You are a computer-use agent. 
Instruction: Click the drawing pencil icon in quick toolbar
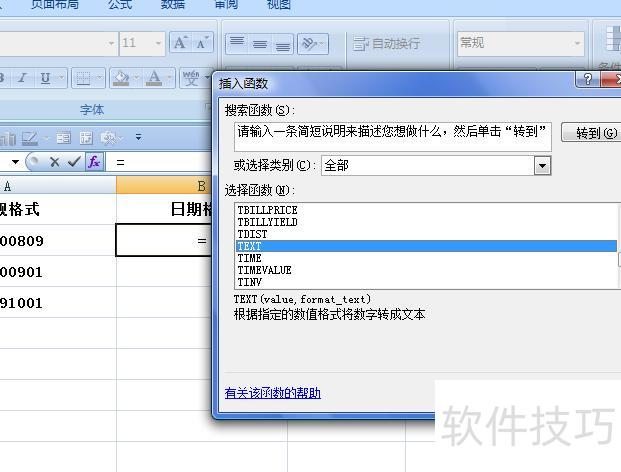pyautogui.click(x=30, y=138)
